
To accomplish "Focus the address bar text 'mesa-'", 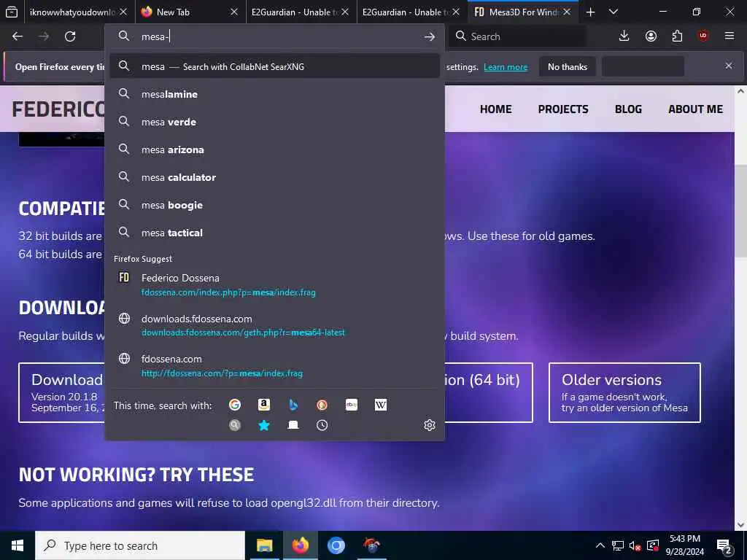I will click(x=155, y=36).
